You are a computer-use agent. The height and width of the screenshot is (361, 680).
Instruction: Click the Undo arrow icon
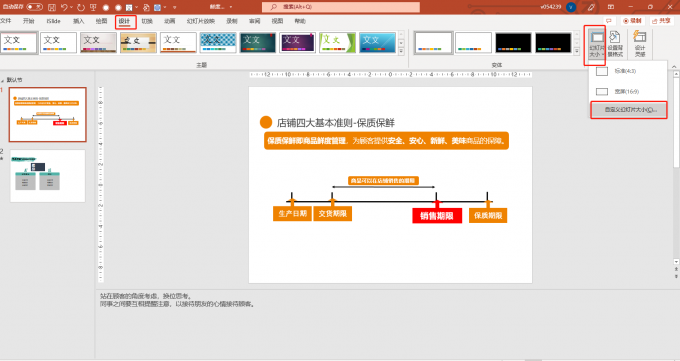pyautogui.click(x=65, y=7)
